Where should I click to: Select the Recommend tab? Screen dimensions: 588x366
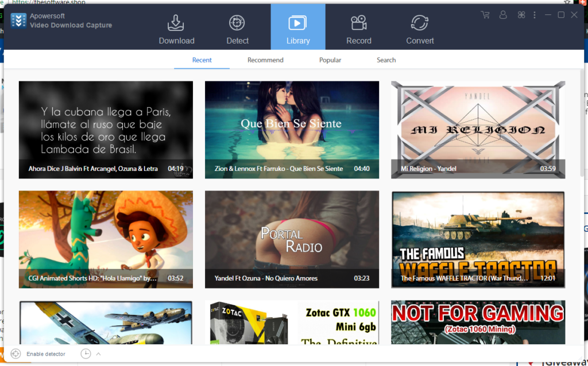tap(265, 60)
